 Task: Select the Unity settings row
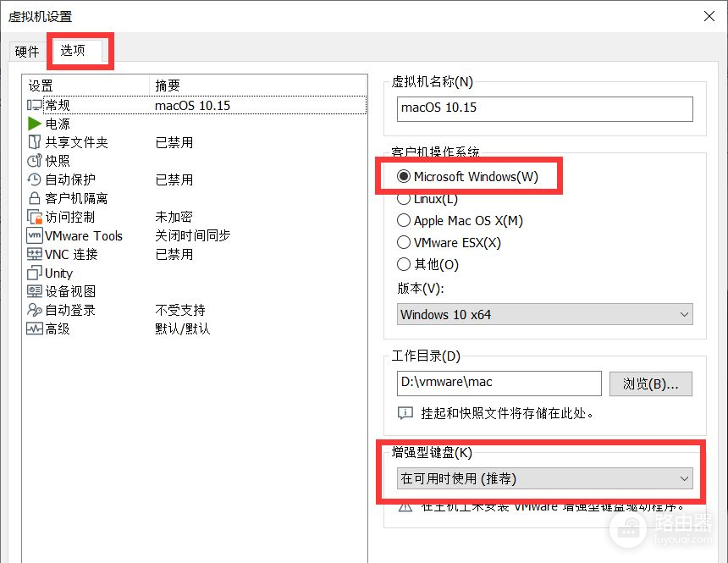click(x=196, y=273)
